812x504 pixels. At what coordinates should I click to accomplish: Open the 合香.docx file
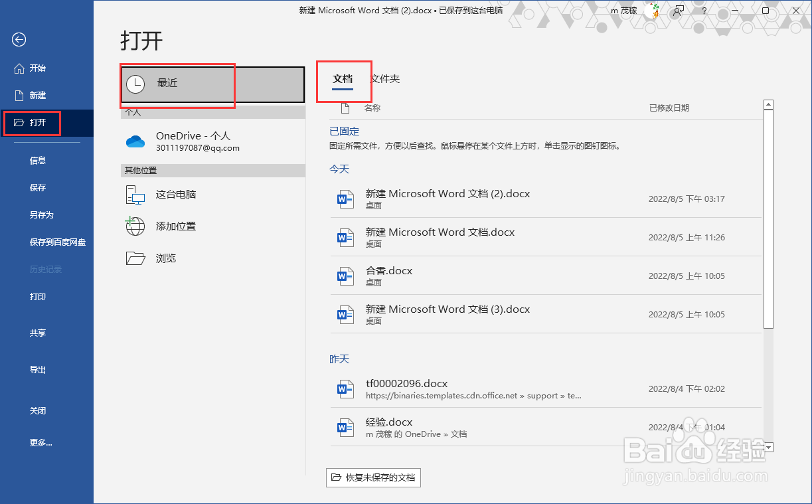(x=546, y=276)
